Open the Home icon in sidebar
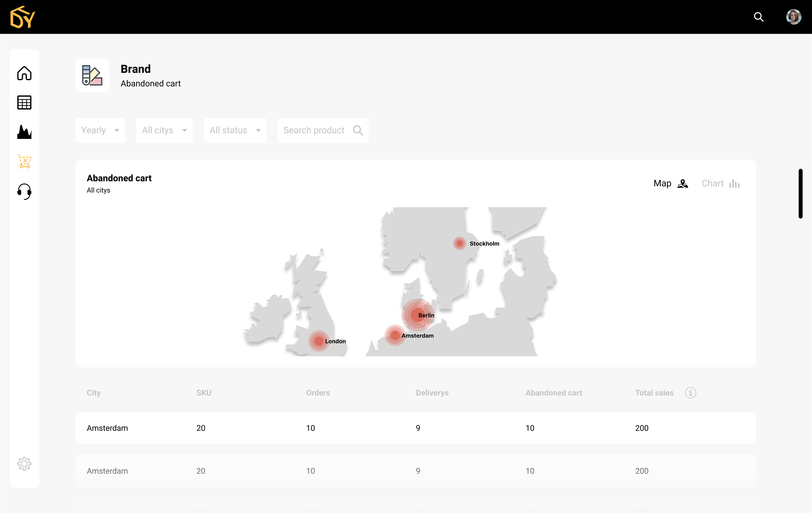The height and width of the screenshot is (513, 812). pos(24,73)
